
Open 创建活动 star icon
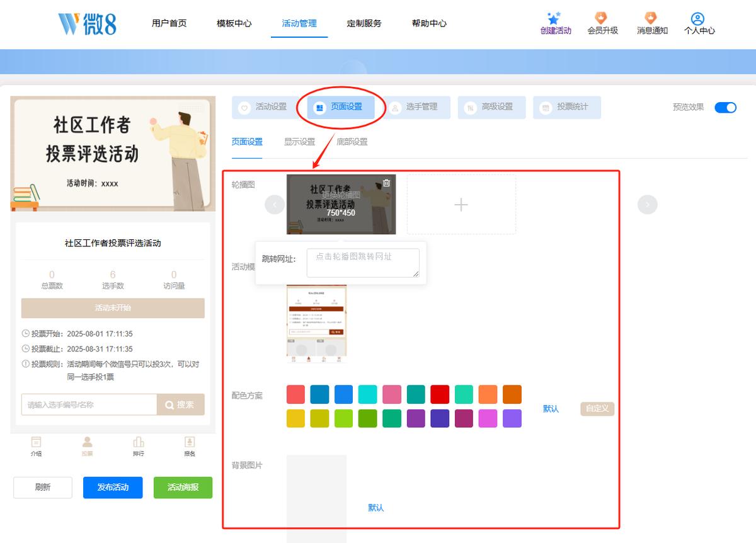[x=554, y=18]
